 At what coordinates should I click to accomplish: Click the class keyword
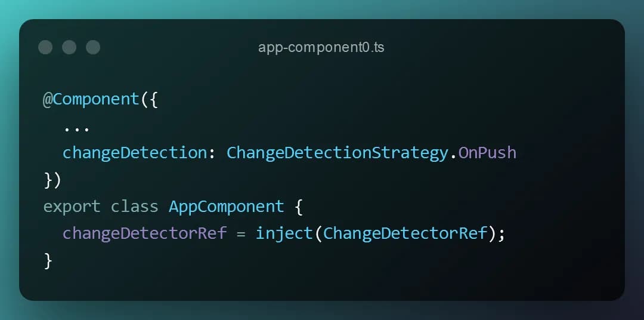(134, 207)
